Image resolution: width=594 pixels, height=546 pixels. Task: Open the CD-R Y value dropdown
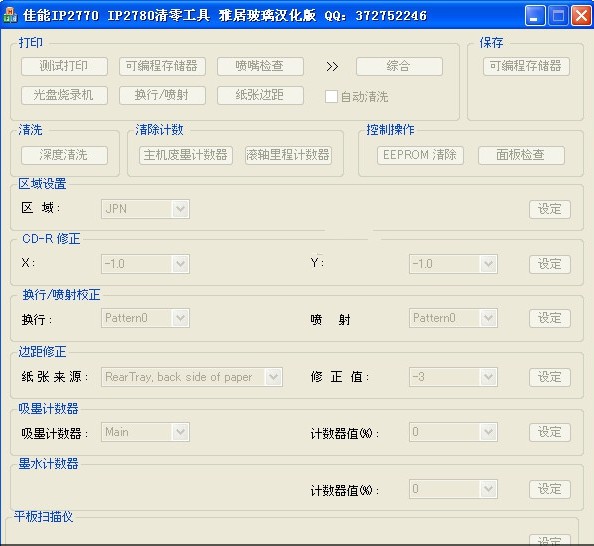point(453,264)
